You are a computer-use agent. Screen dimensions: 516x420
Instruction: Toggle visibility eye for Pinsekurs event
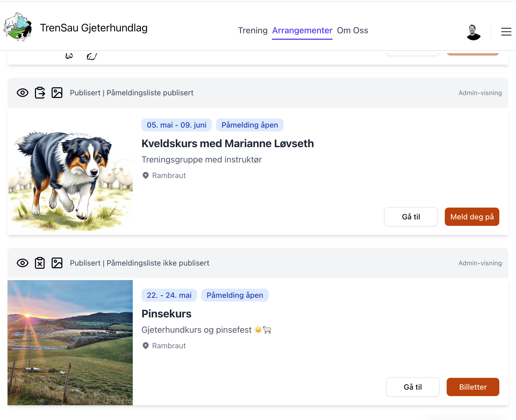[x=23, y=263]
